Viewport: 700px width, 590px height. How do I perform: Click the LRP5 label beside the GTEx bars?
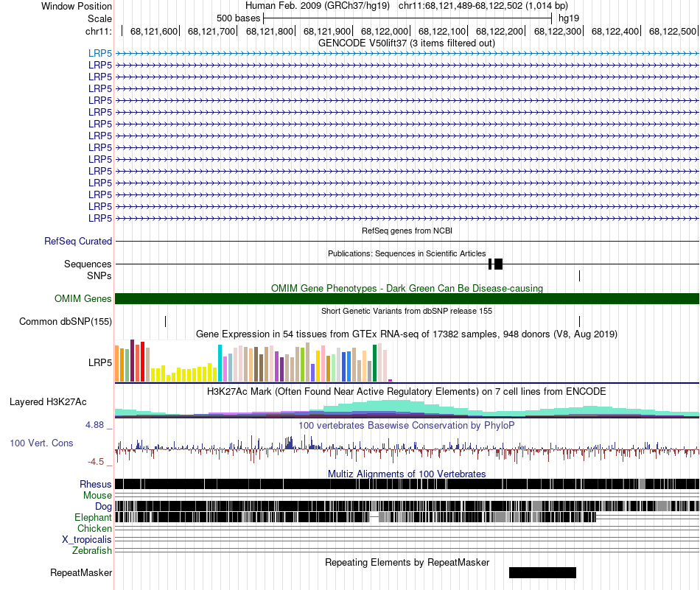point(100,363)
